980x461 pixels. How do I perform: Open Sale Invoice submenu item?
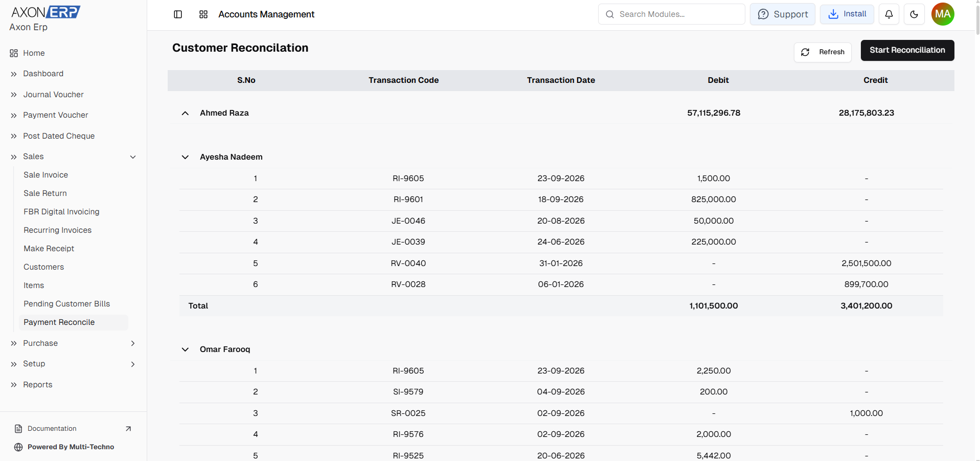click(x=45, y=175)
